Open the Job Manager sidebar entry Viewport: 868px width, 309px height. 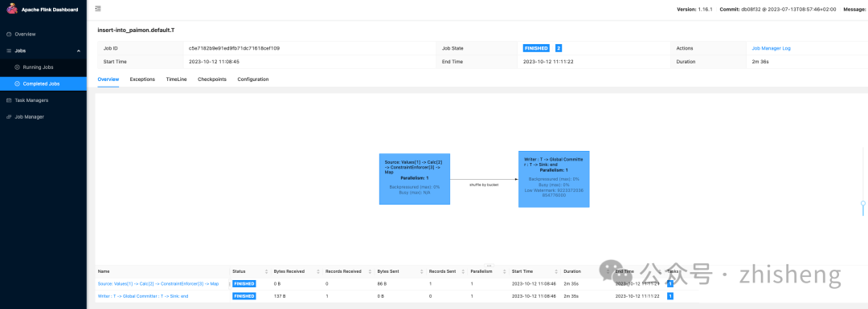click(26, 117)
